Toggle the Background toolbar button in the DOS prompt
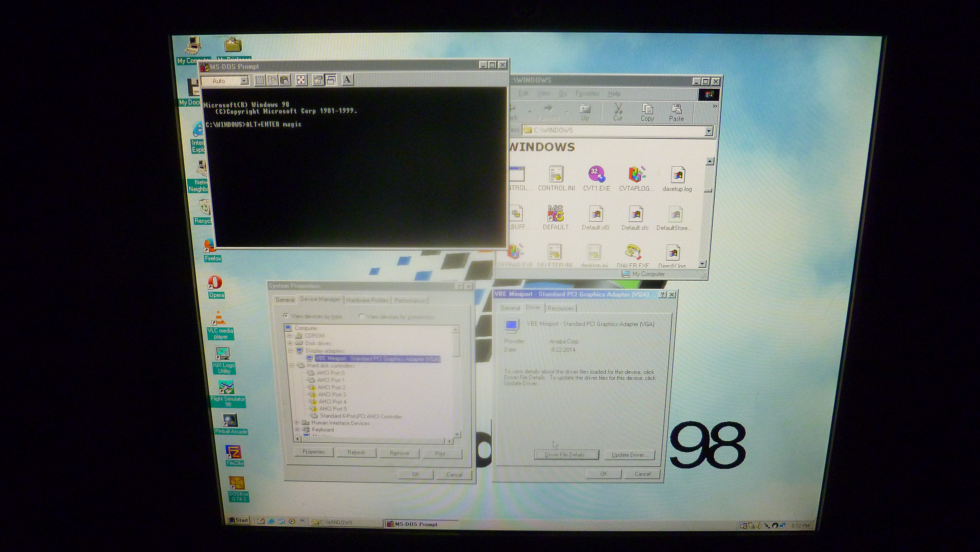This screenshot has height=552, width=980. (x=331, y=80)
